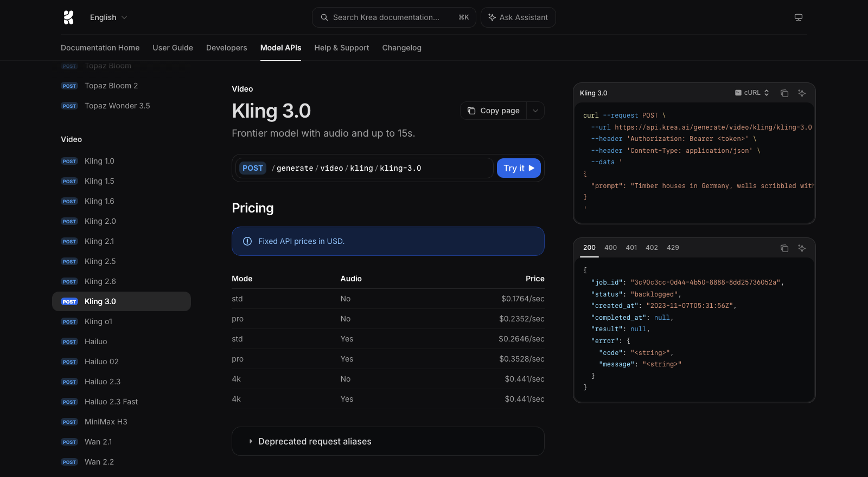The image size is (868, 477).
Task: Click the Try it button
Action: pos(519,168)
